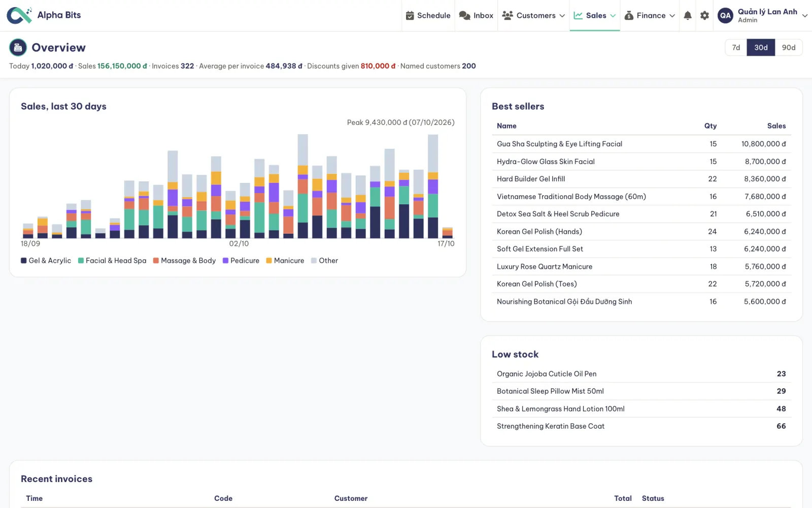Click the Alpha Bits logo icon
Screen dimensions: 812x508
click(19, 15)
